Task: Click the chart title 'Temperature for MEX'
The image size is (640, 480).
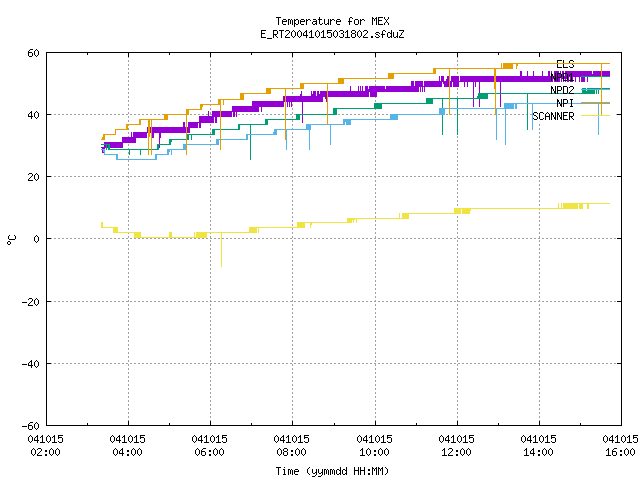Action: 332,21
